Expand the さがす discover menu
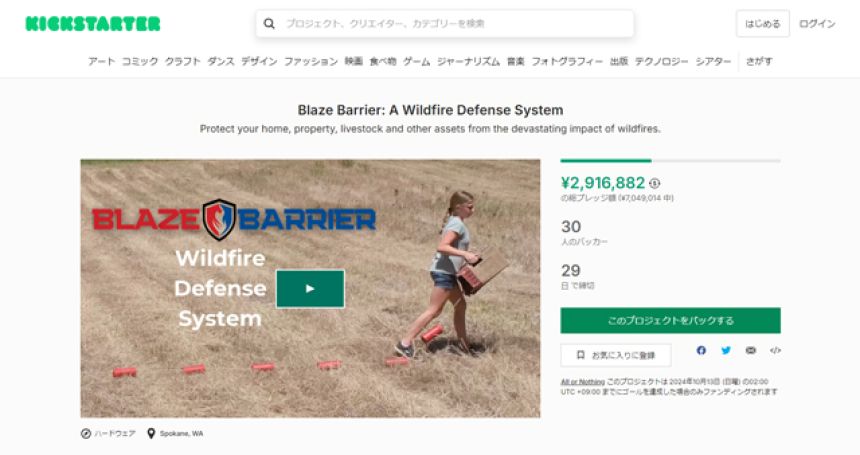The image size is (860, 455). click(x=759, y=61)
